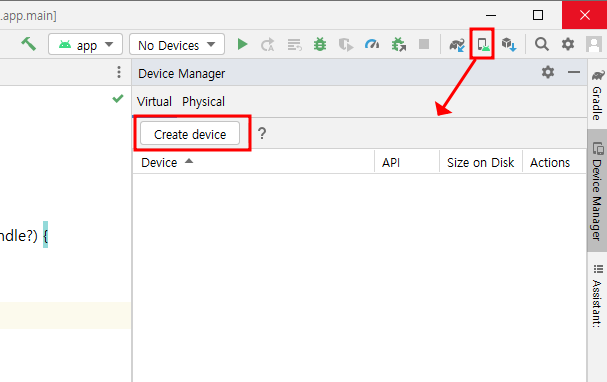Click the Create device button

tap(190, 134)
